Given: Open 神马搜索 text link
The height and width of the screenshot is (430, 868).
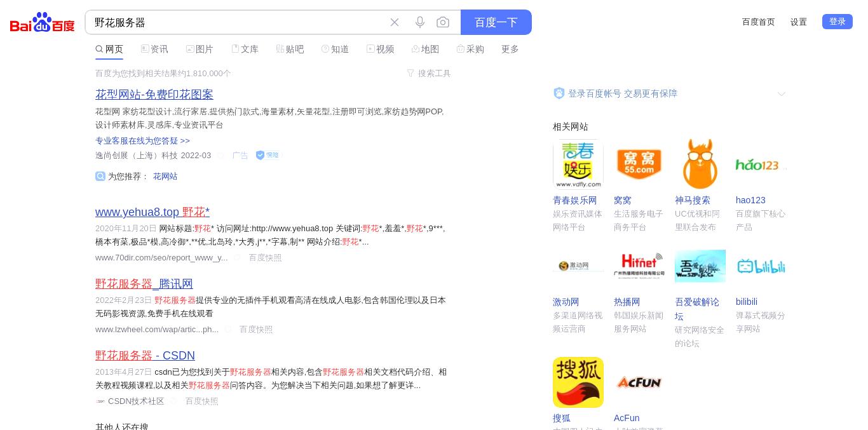Looking at the screenshot, I should click(693, 200).
